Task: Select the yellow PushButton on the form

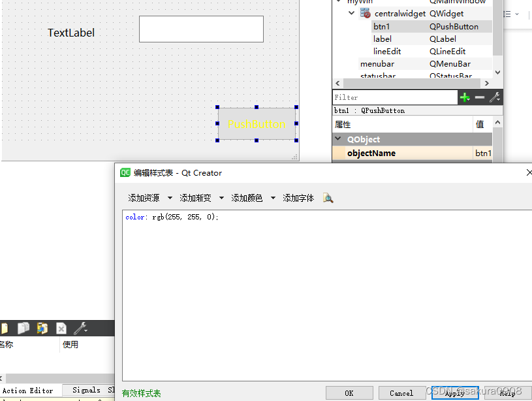Action: pos(257,124)
